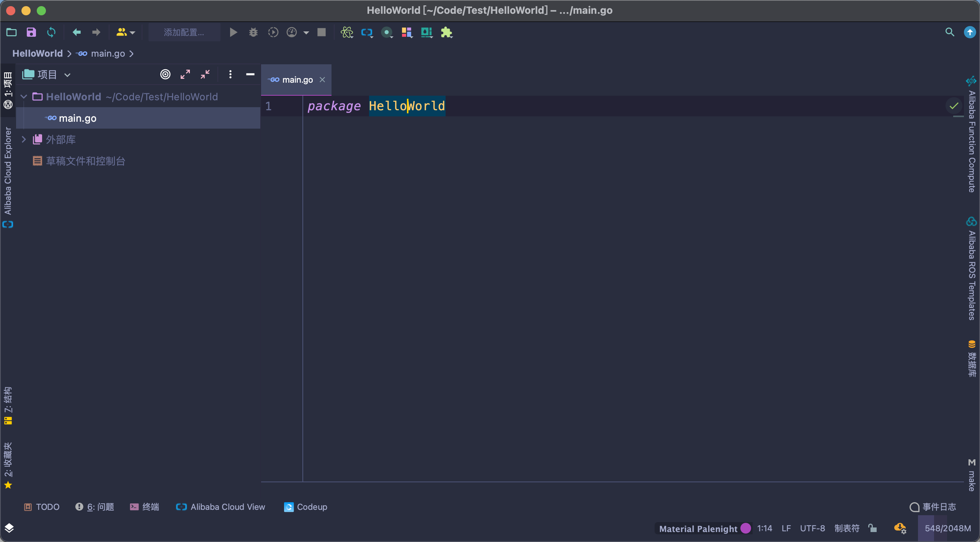Expand the 外部库 tree node
This screenshot has height=542, width=980.
point(24,139)
